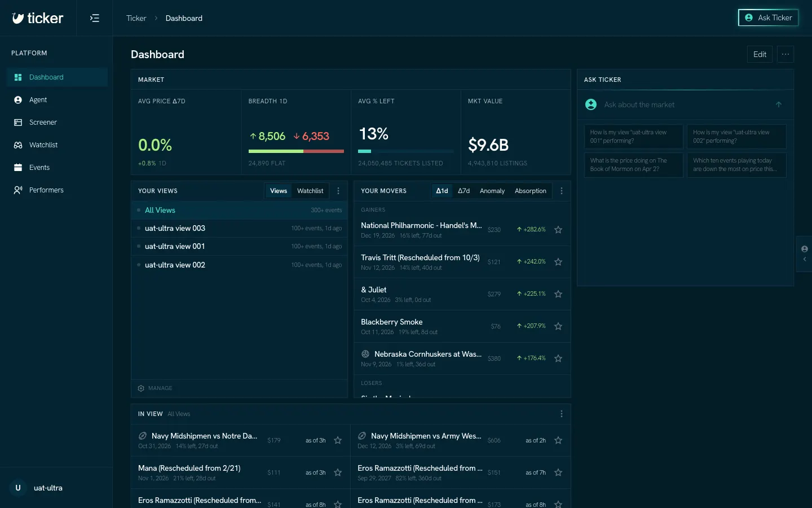Switch to the Watchlist tab in Your Views
The width and height of the screenshot is (812, 508).
click(310, 191)
